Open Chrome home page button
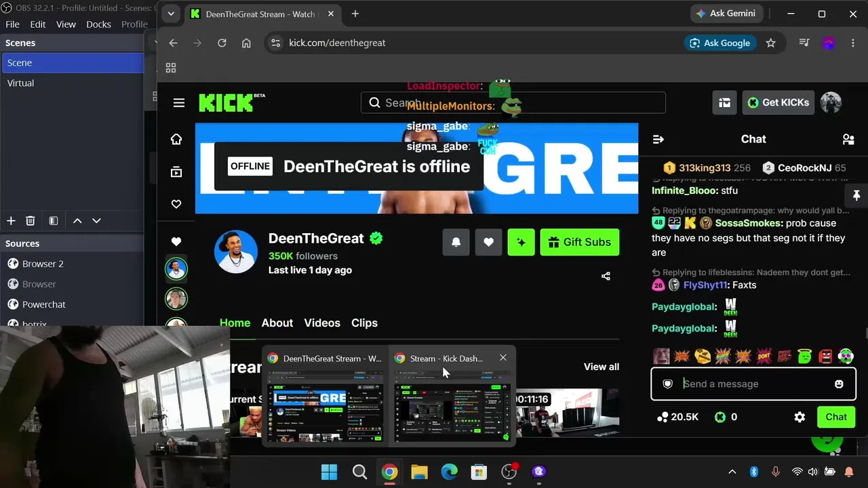Screen dimensions: 868x488 tap(246, 43)
